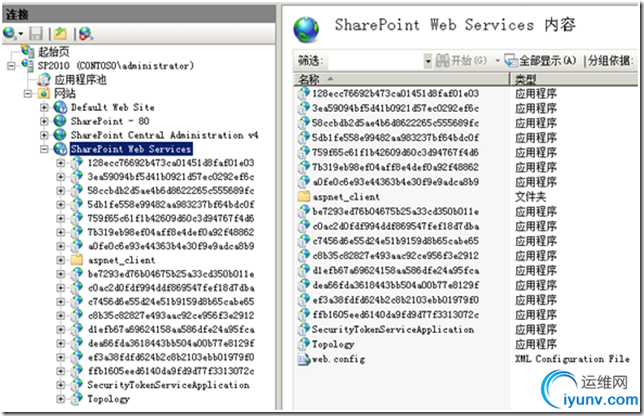Screen dimensions: 644x416
Task: Click the 全部显示(A) button
Action: (540, 61)
